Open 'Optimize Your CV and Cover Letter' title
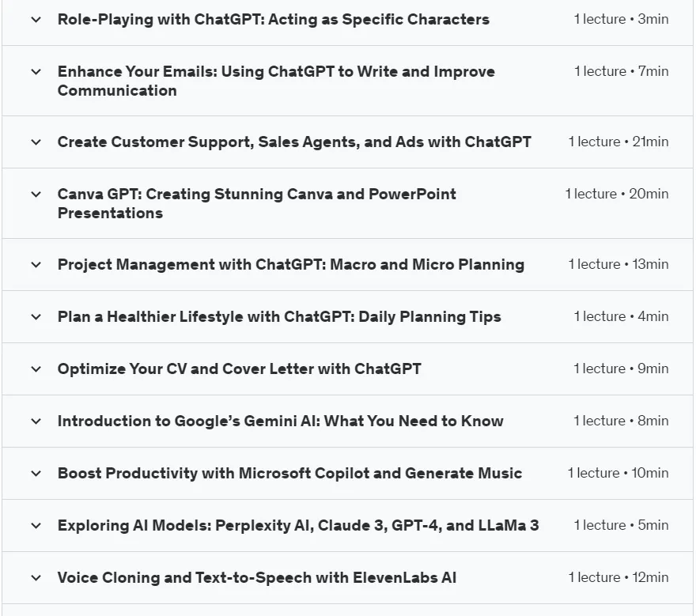Viewport: 696px width, 616px height. [x=239, y=368]
